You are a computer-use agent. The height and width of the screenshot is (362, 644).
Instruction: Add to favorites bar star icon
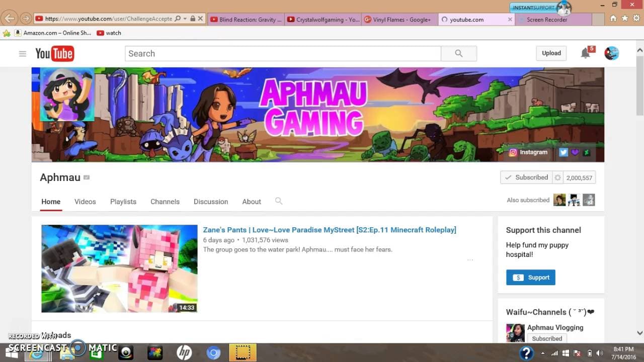tap(7, 33)
